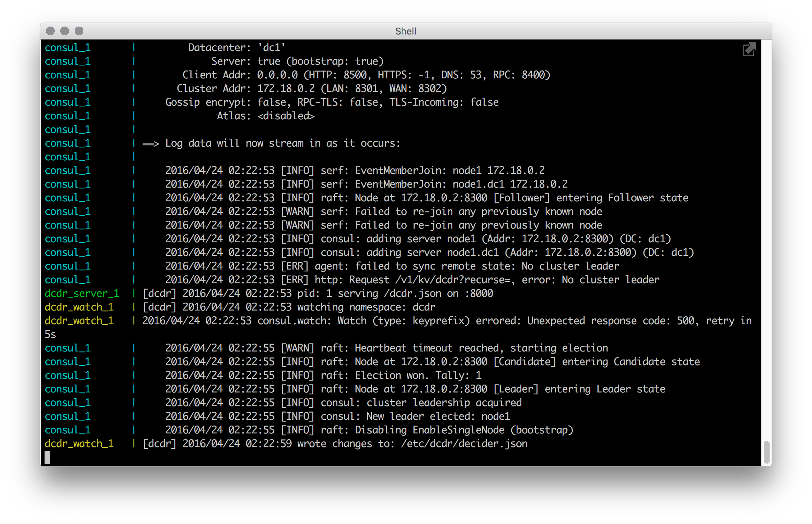Click the first yellow dcdr_watch_1 label
Image resolution: width=812 pixels, height=524 pixels.
[79, 307]
